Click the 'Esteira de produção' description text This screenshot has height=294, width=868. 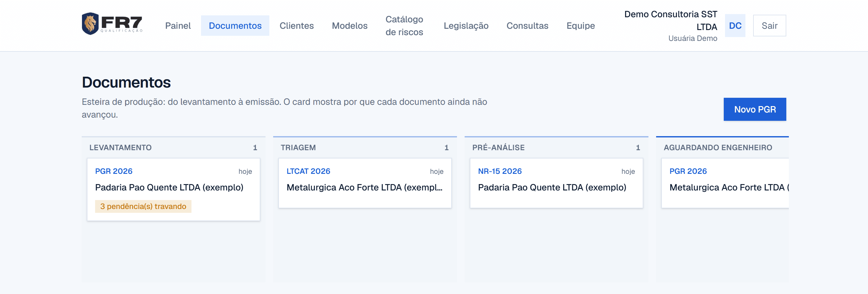pos(284,108)
